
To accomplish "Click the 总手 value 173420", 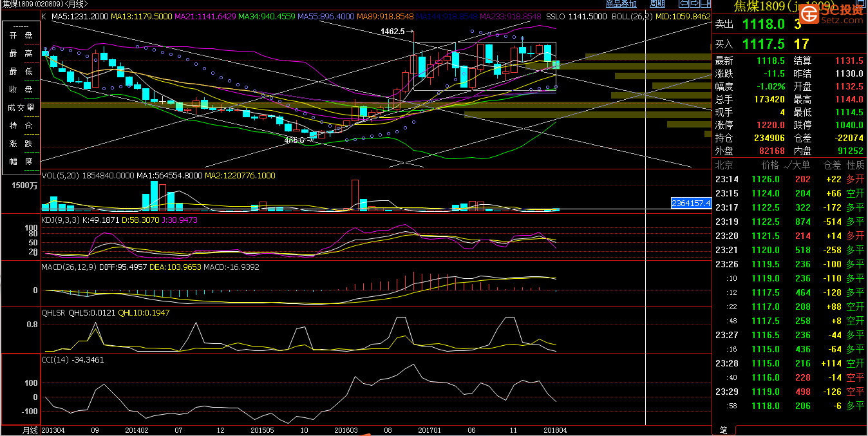I will (x=770, y=99).
